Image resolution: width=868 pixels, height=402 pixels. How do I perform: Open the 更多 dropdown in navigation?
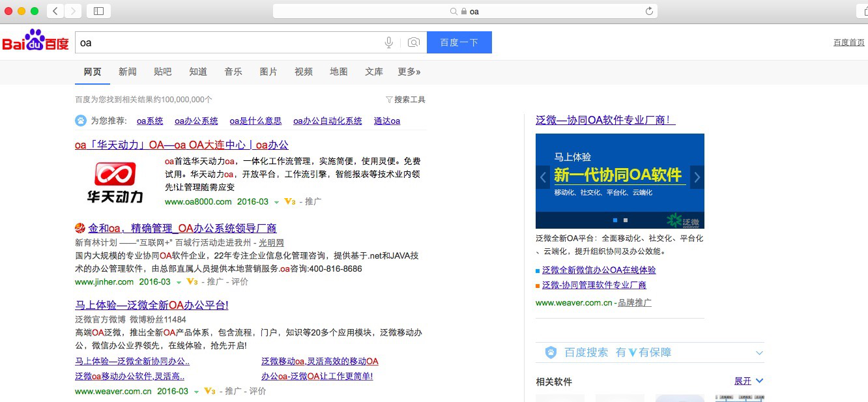pyautogui.click(x=409, y=72)
